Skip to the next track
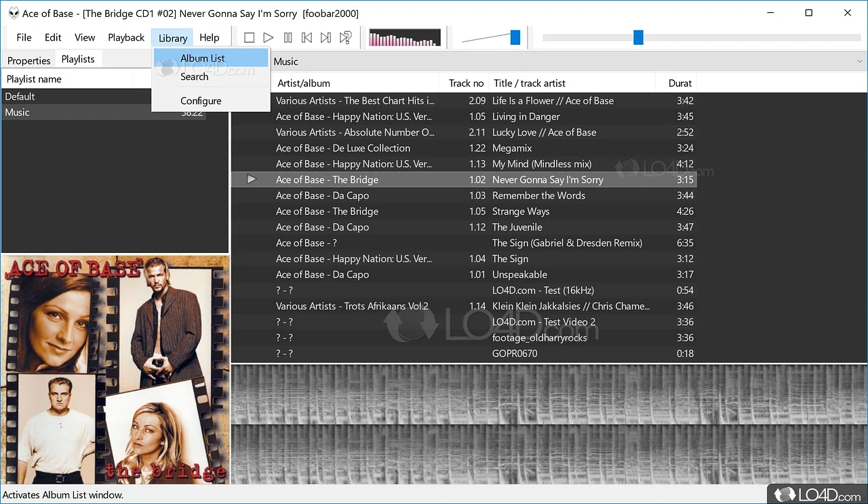868x504 pixels. (325, 38)
